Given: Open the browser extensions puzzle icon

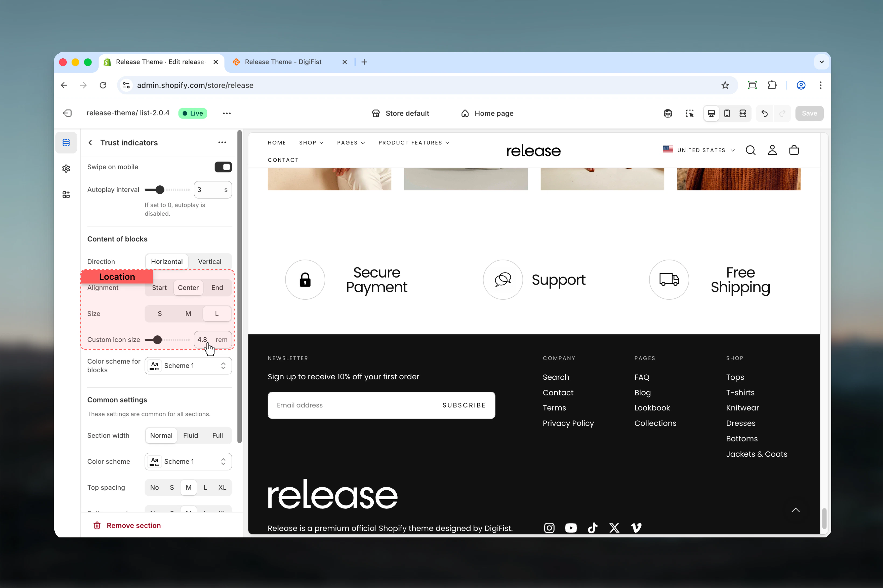Looking at the screenshot, I should pyautogui.click(x=772, y=85).
